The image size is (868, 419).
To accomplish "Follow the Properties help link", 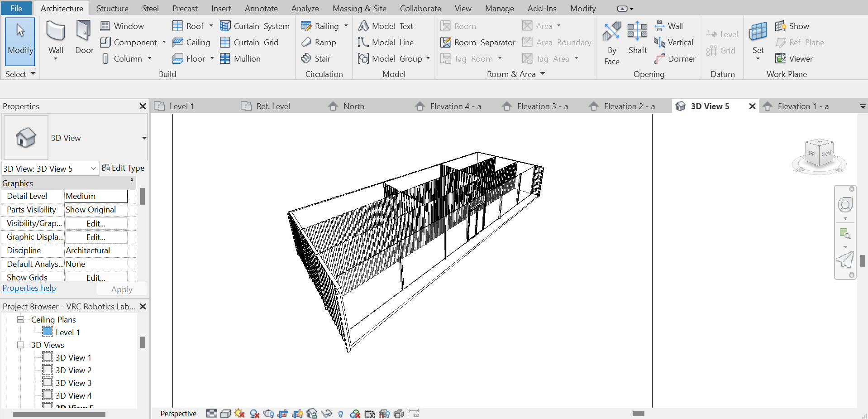I will coord(29,288).
